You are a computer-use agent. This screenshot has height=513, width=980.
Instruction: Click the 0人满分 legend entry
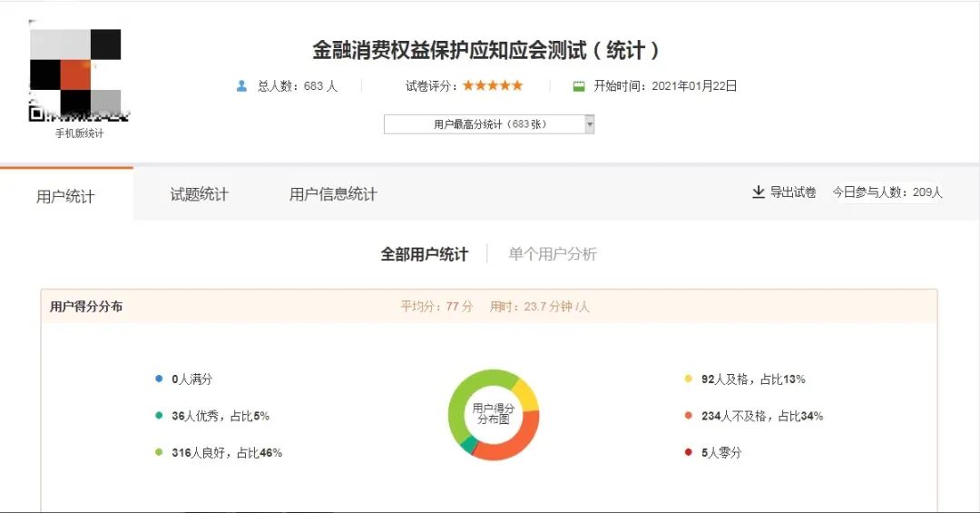(191, 380)
